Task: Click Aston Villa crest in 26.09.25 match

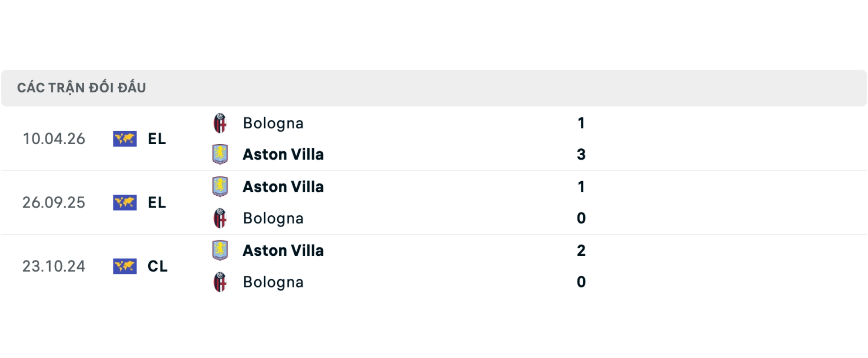Action: [x=220, y=187]
